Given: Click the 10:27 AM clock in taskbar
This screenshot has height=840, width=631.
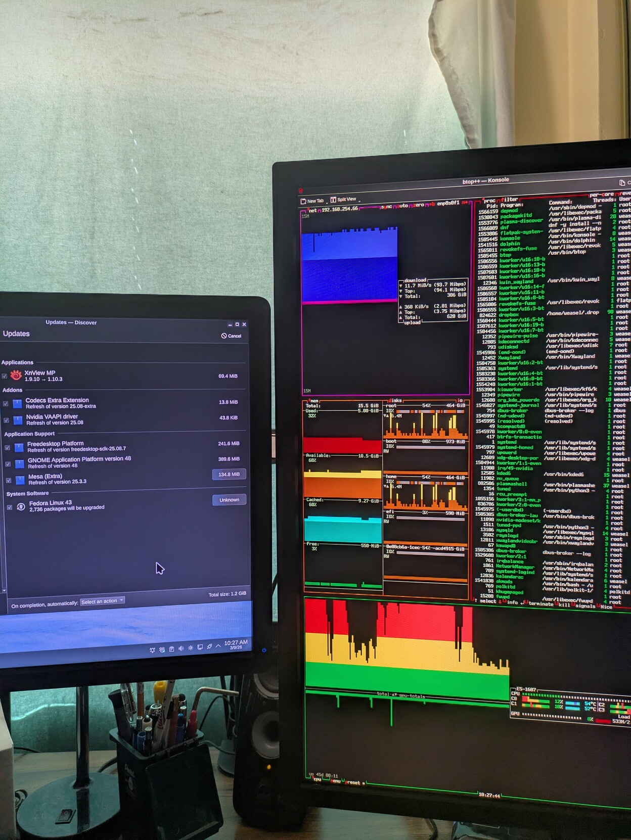Looking at the screenshot, I should (236, 644).
